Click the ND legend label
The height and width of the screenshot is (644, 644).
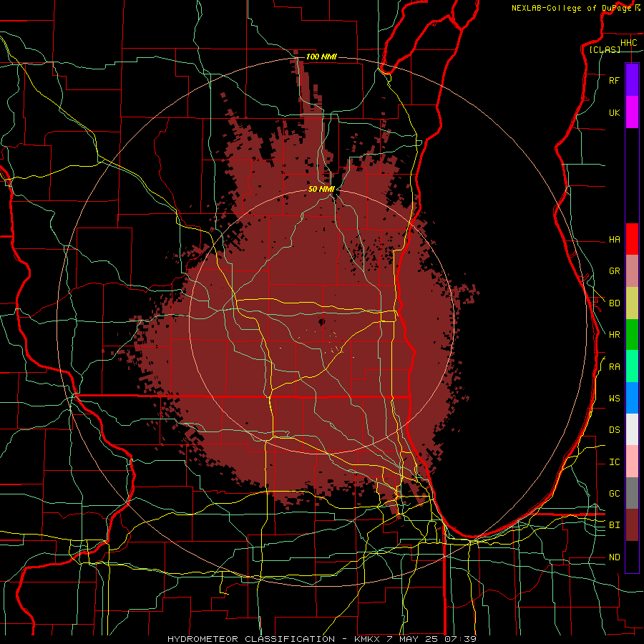614,557
